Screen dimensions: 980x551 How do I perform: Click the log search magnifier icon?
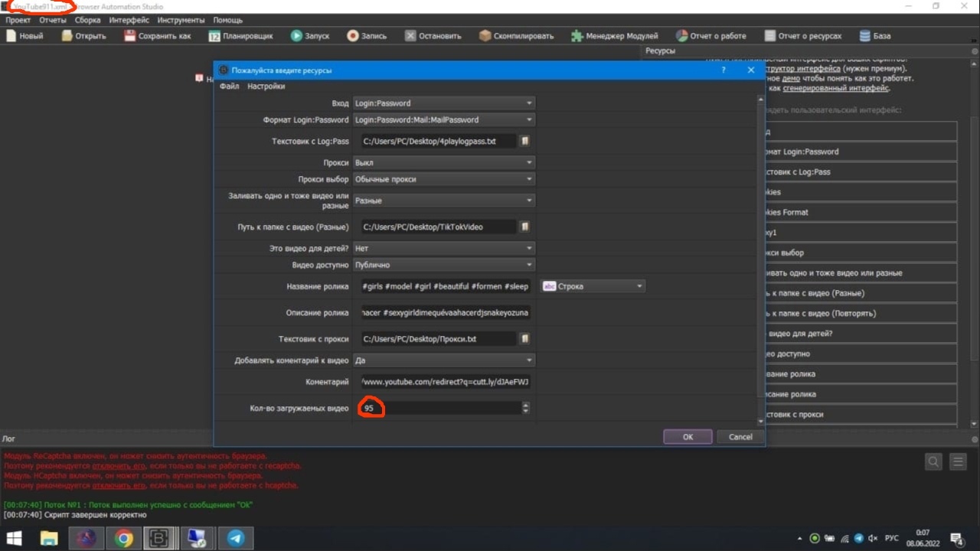[x=933, y=461]
